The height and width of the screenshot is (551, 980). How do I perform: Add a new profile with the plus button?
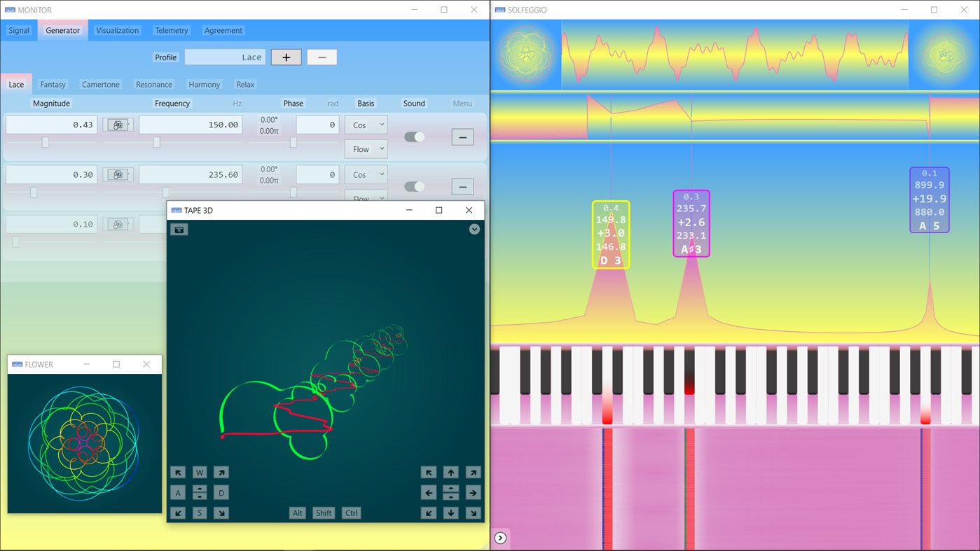(286, 57)
